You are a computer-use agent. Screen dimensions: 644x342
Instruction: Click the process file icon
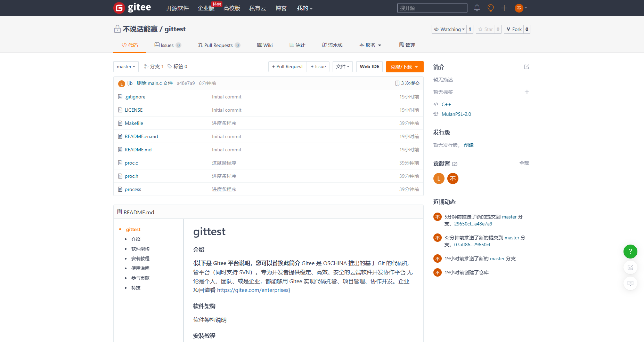click(120, 189)
